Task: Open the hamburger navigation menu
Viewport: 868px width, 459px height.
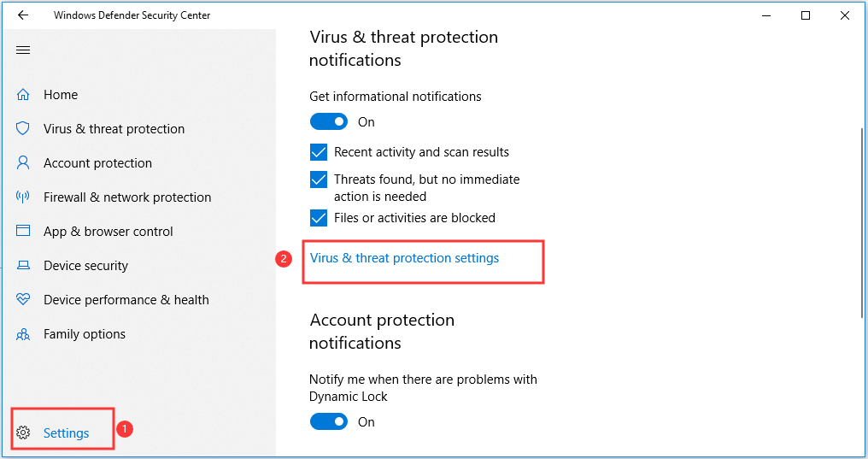Action: [23, 50]
